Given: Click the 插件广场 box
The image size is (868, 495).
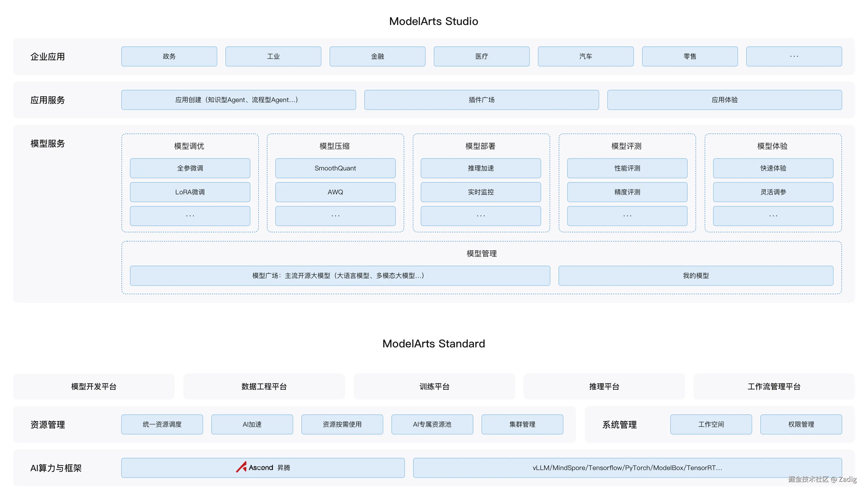Looking at the screenshot, I should [x=481, y=100].
